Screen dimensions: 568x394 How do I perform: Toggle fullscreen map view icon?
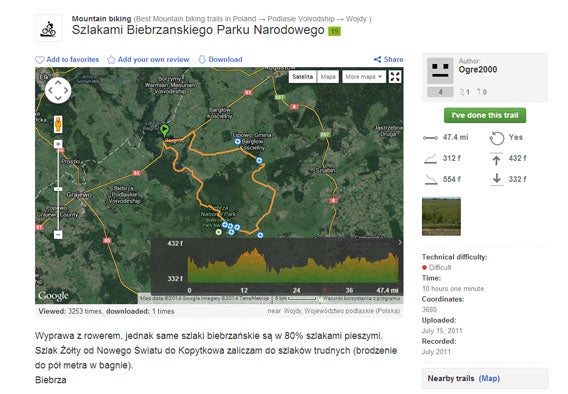(x=395, y=77)
